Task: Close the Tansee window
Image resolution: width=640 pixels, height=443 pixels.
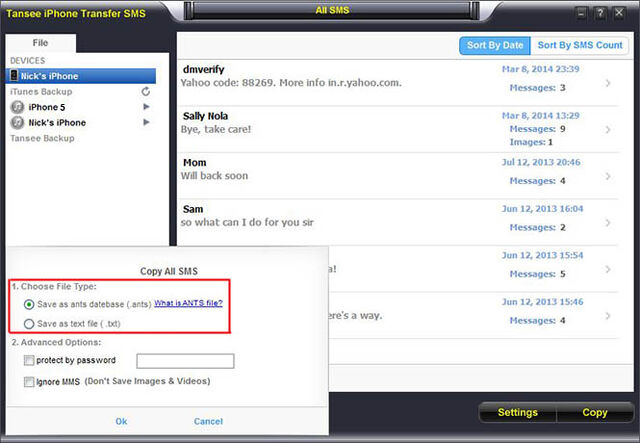Action: [x=619, y=13]
